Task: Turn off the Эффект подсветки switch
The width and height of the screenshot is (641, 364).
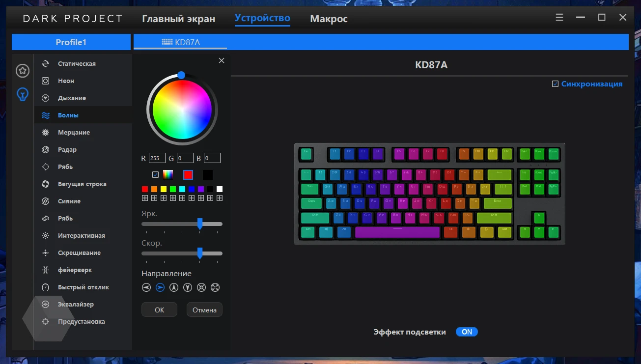Action: click(466, 332)
